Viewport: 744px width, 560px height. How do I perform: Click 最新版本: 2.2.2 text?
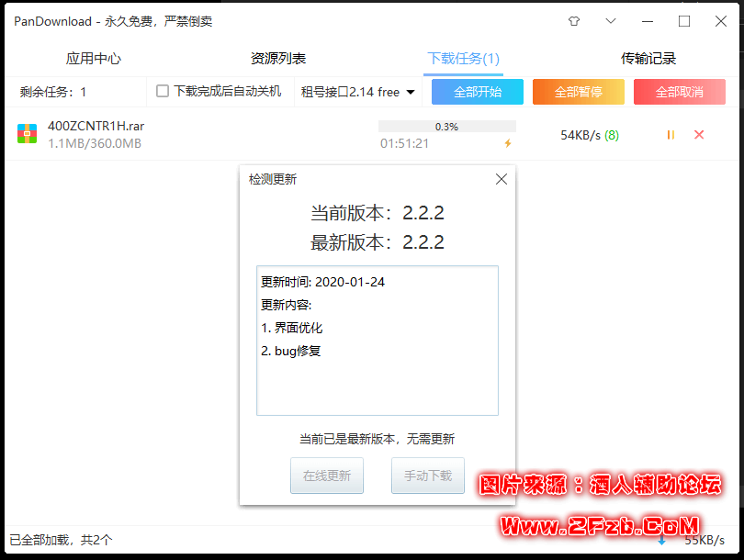378,242
